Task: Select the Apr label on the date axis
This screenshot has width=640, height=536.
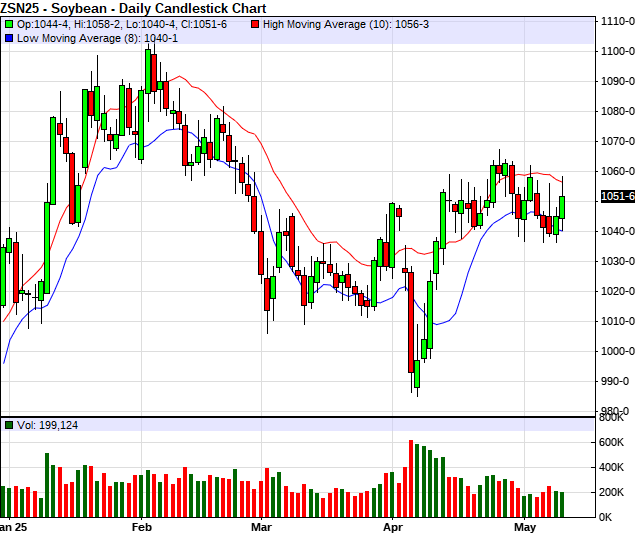Action: tap(393, 526)
